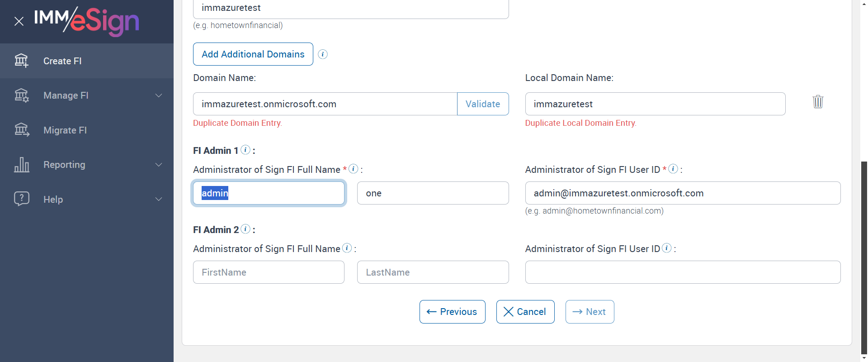Close the sidebar with the X icon
This screenshot has height=362, width=868.
tap(19, 21)
